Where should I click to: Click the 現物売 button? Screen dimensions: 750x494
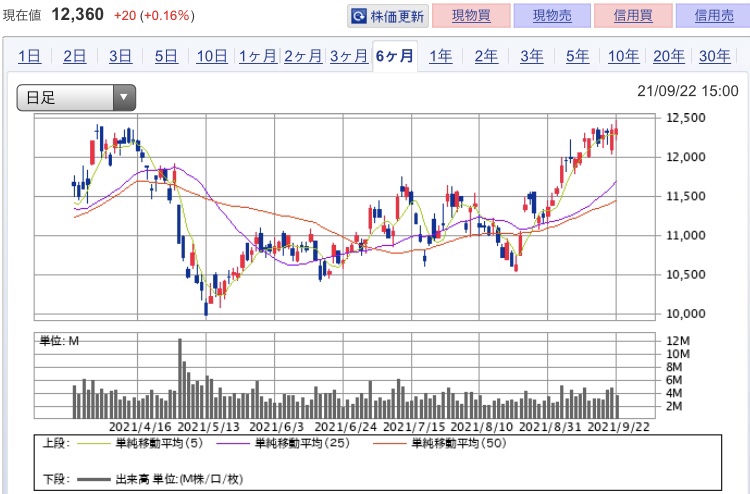click(552, 16)
